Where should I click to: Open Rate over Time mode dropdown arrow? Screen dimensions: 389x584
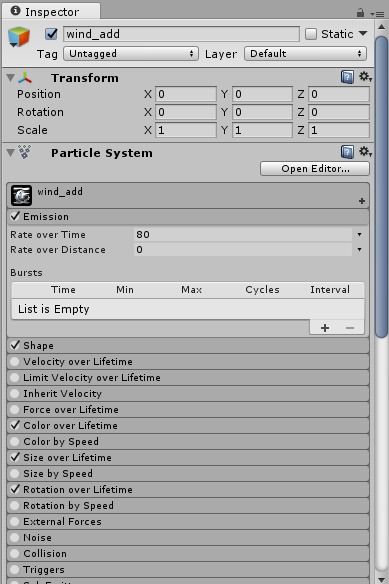pyautogui.click(x=359, y=235)
